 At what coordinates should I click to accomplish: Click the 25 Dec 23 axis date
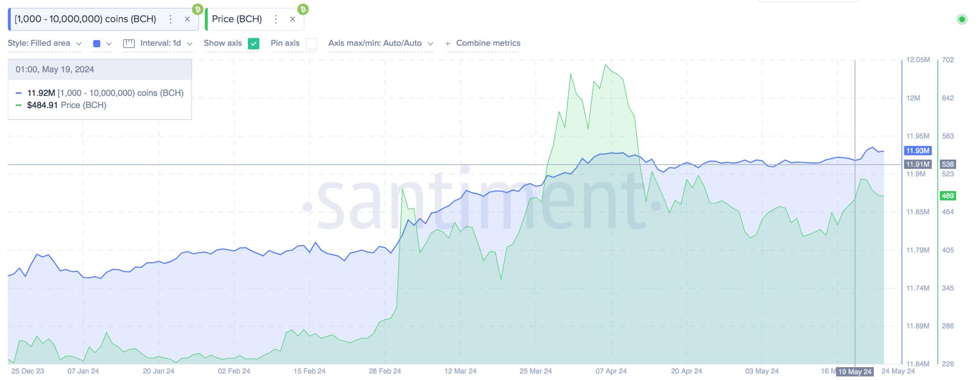(27, 371)
